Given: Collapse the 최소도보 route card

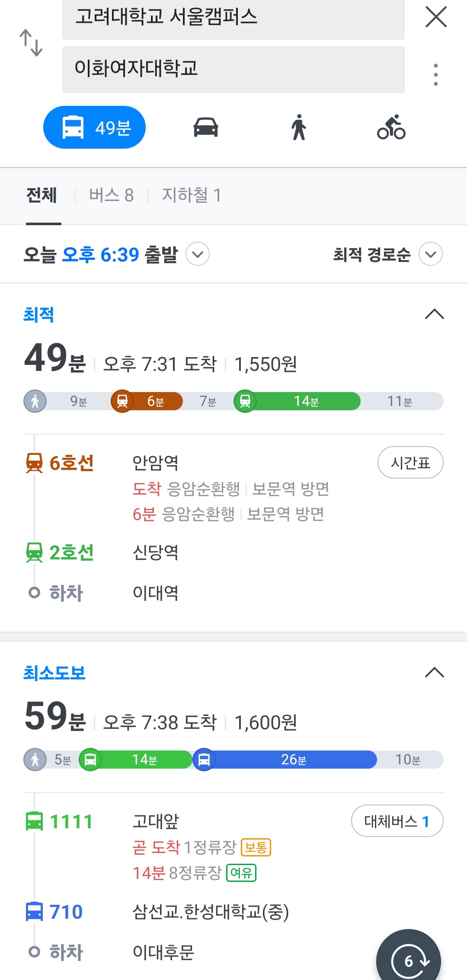Looking at the screenshot, I should (435, 673).
